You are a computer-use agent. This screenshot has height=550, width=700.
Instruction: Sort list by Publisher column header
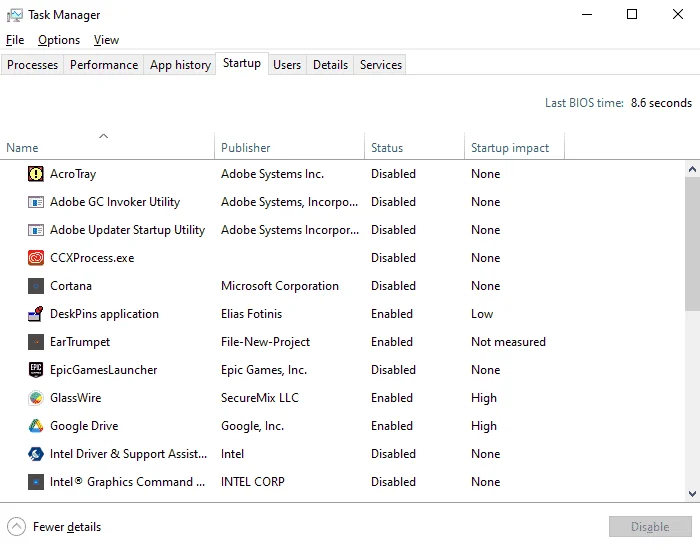pos(289,146)
